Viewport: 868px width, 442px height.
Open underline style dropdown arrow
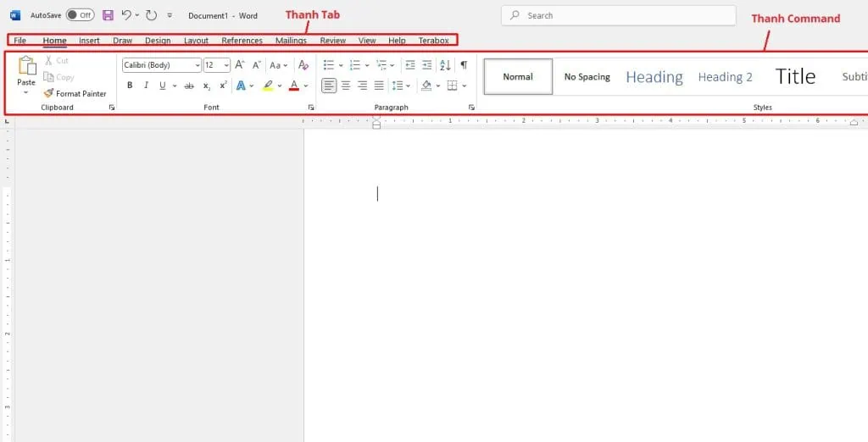[x=175, y=86]
